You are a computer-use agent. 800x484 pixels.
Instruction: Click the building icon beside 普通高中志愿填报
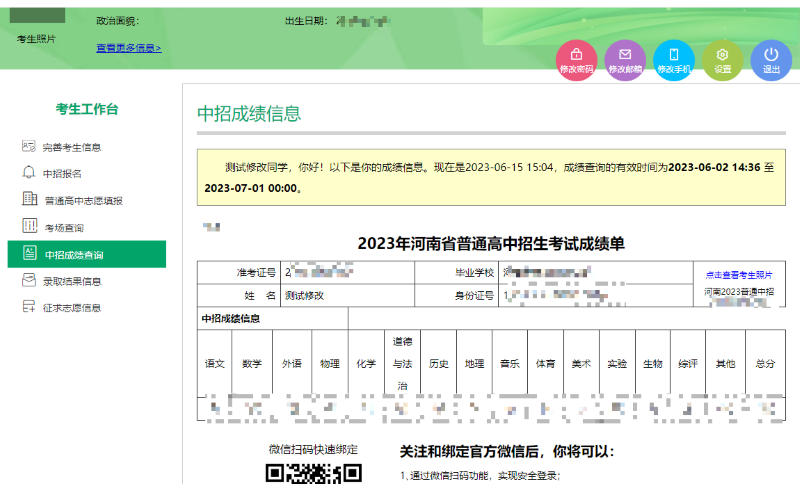pos(30,199)
